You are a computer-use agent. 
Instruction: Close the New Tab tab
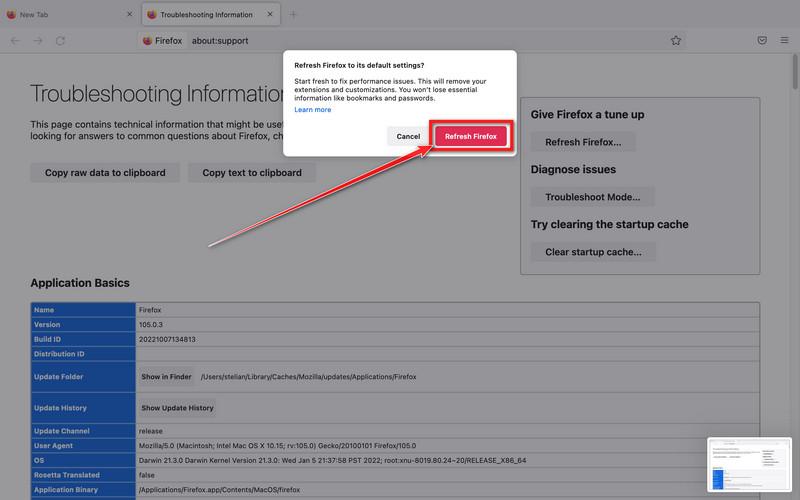130,14
